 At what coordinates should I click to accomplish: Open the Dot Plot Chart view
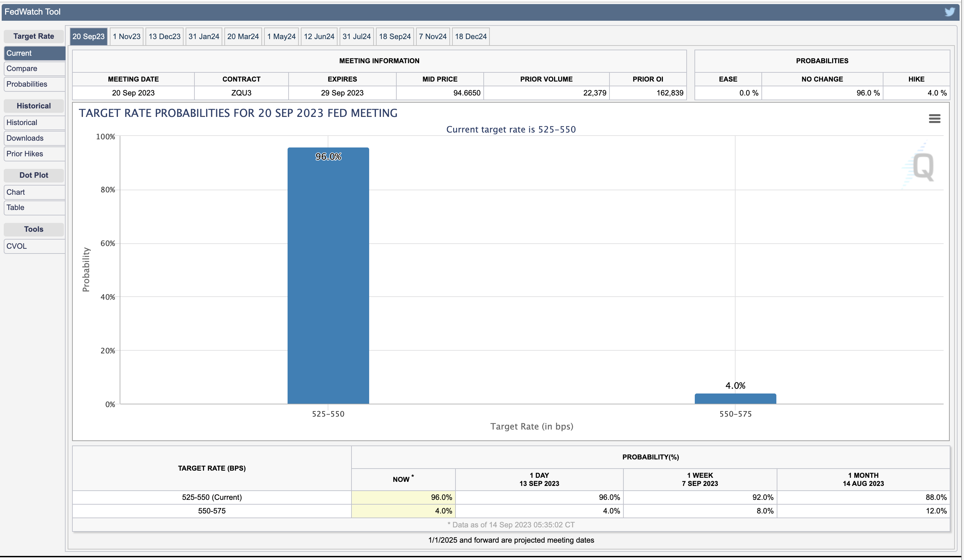pyautogui.click(x=16, y=192)
